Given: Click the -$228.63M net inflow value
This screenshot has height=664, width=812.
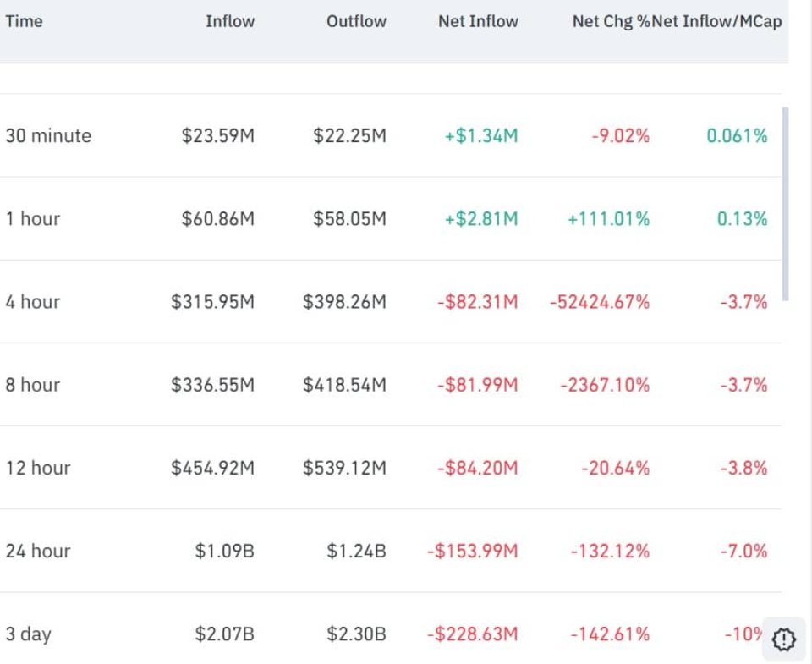Looking at the screenshot, I should click(x=472, y=634).
